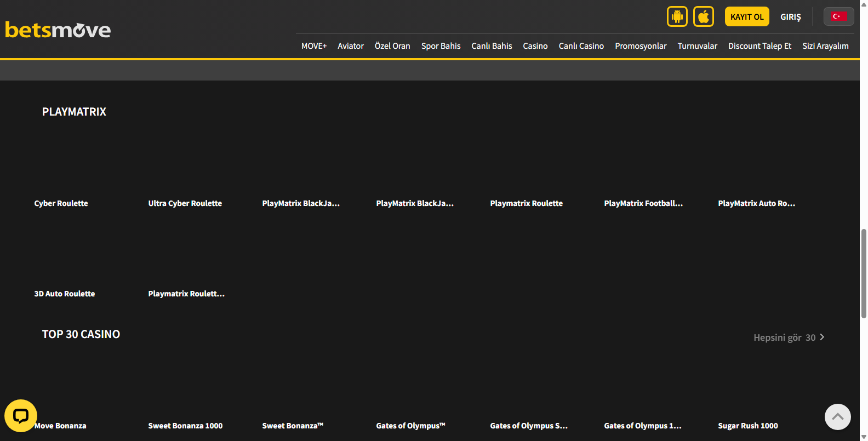Open the Aviator menu item

tap(351, 46)
